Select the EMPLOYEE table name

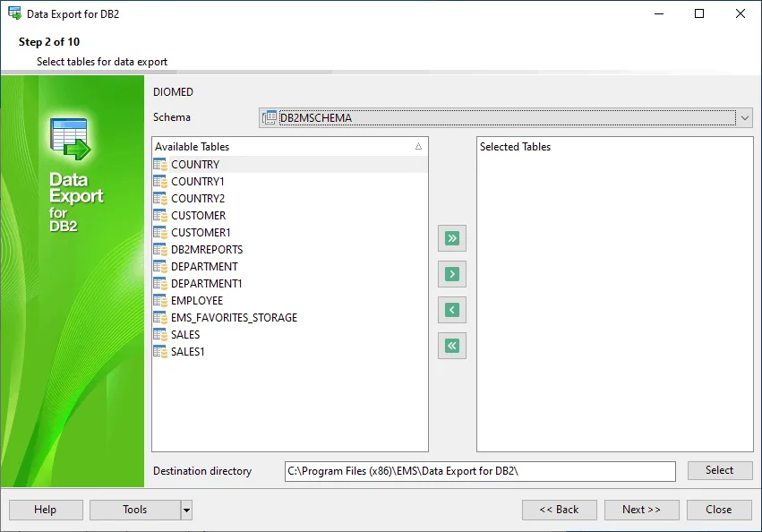tap(197, 301)
